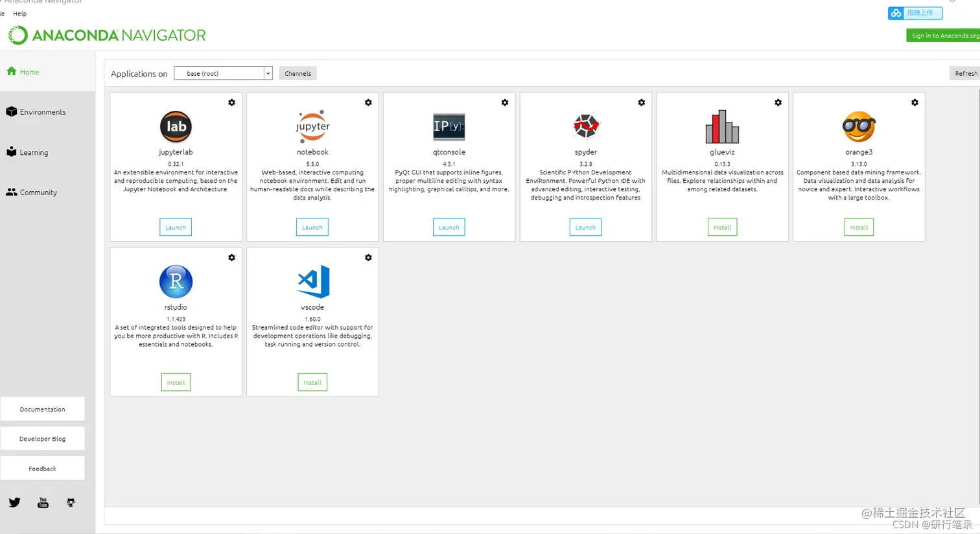Click the vscode logo icon

(313, 281)
